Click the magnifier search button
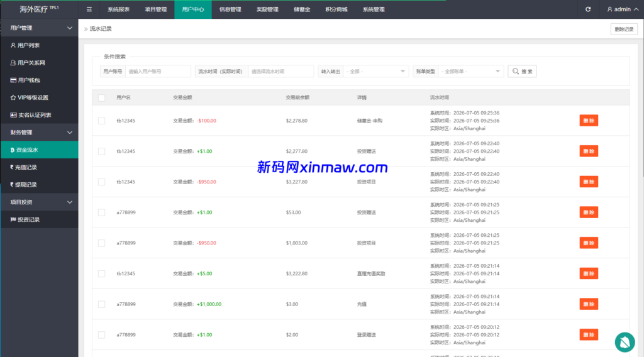The width and height of the screenshot is (644, 357). coord(522,72)
